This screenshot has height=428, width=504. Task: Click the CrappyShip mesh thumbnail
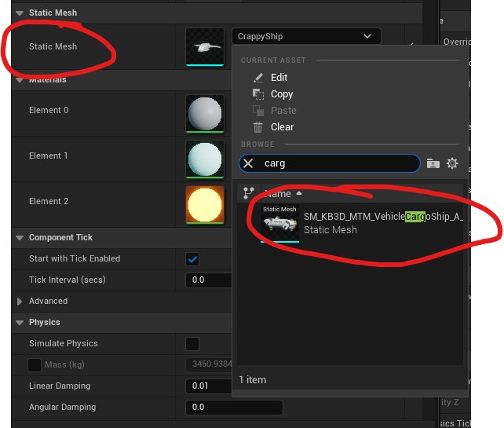click(x=205, y=46)
